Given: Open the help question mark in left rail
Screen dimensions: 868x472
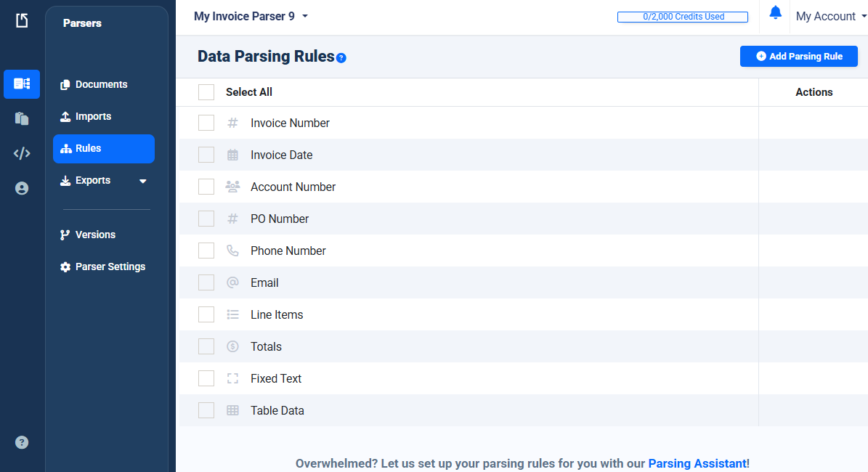Looking at the screenshot, I should (x=22, y=442).
